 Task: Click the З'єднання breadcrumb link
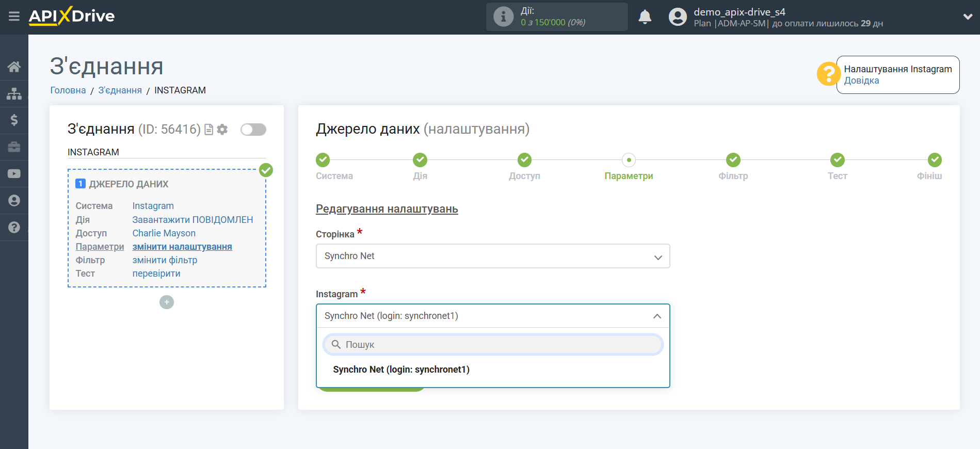(120, 90)
